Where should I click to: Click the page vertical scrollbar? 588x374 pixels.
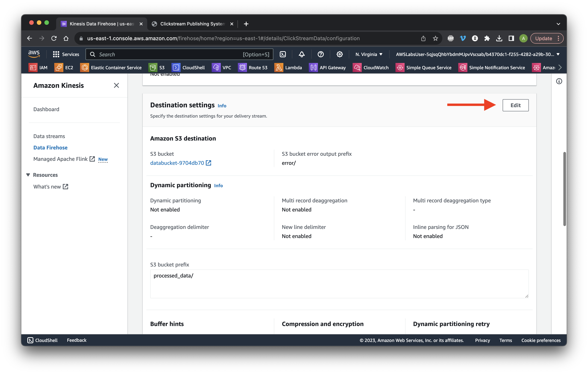[564, 189]
